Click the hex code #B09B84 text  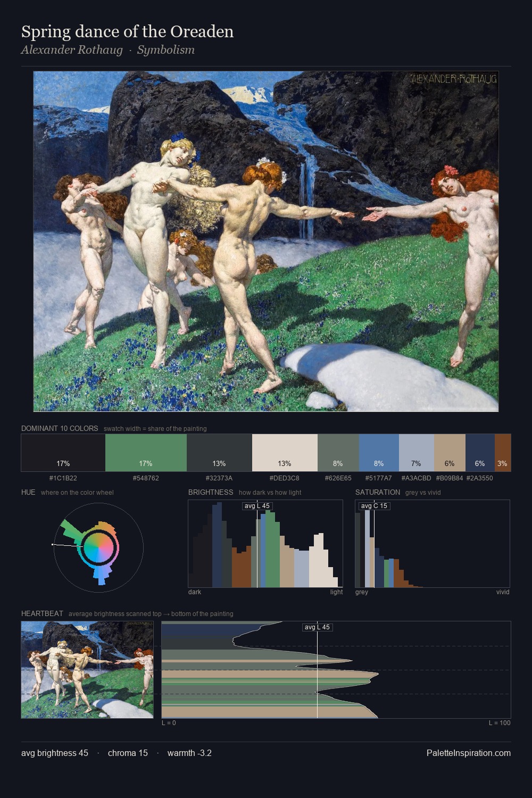coord(450,478)
